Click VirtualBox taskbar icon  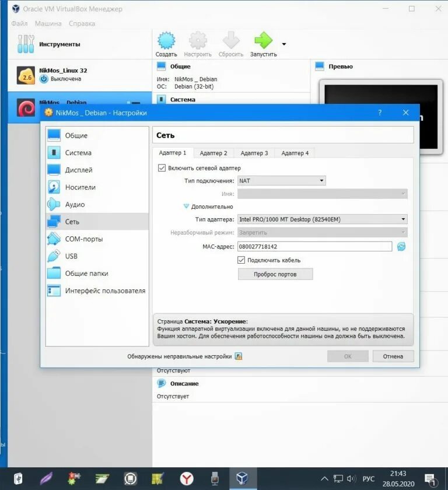pos(243,478)
